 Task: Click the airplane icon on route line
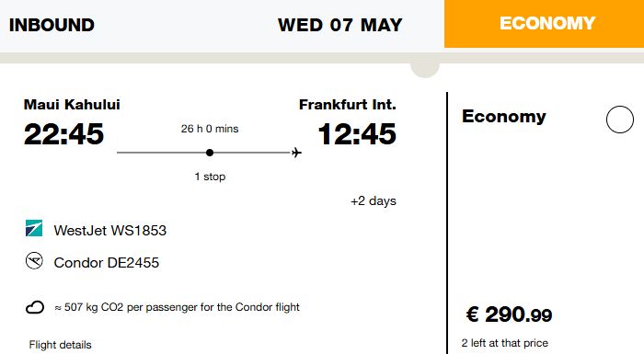coord(296,153)
